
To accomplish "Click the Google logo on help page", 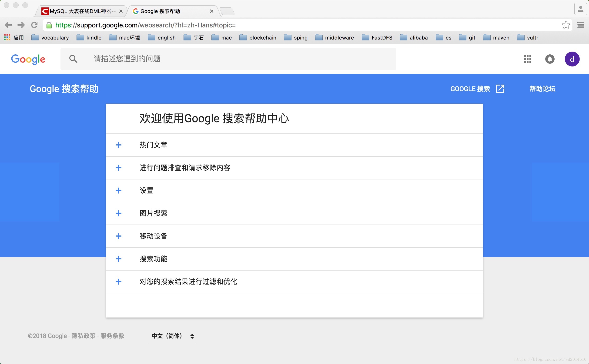I will (28, 59).
